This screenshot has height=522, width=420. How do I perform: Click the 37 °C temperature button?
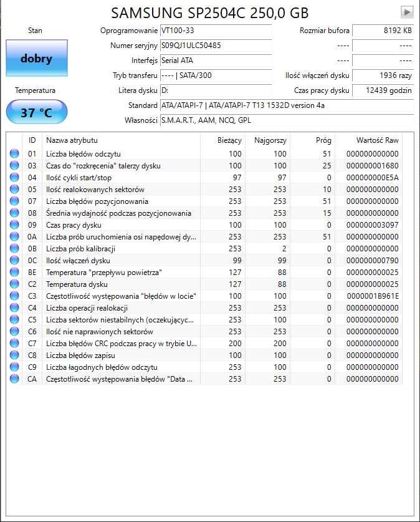[x=37, y=112]
